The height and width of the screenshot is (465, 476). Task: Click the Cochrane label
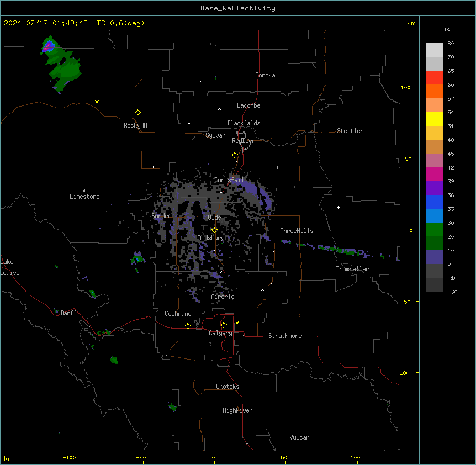[178, 314]
